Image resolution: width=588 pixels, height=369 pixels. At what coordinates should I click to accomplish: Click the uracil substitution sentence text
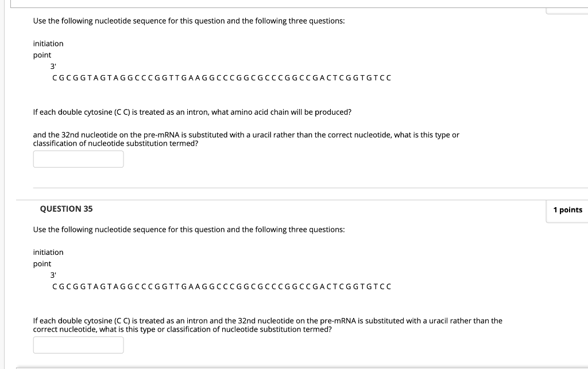(x=267, y=324)
